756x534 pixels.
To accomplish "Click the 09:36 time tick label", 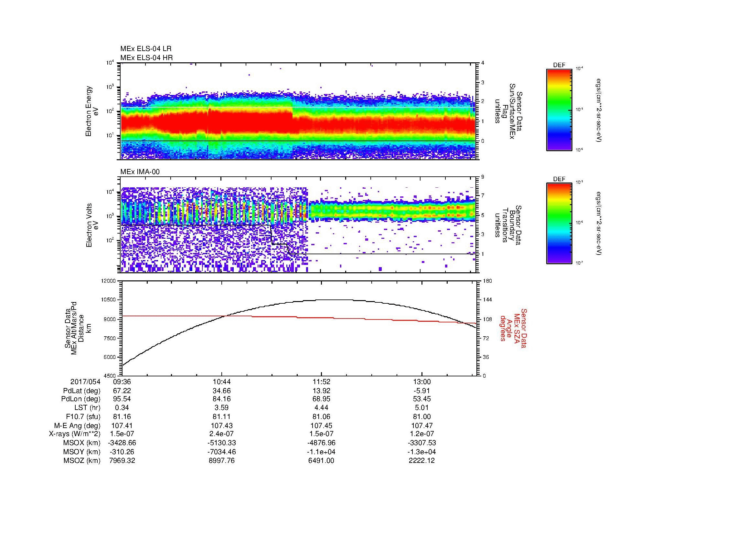I will [122, 382].
